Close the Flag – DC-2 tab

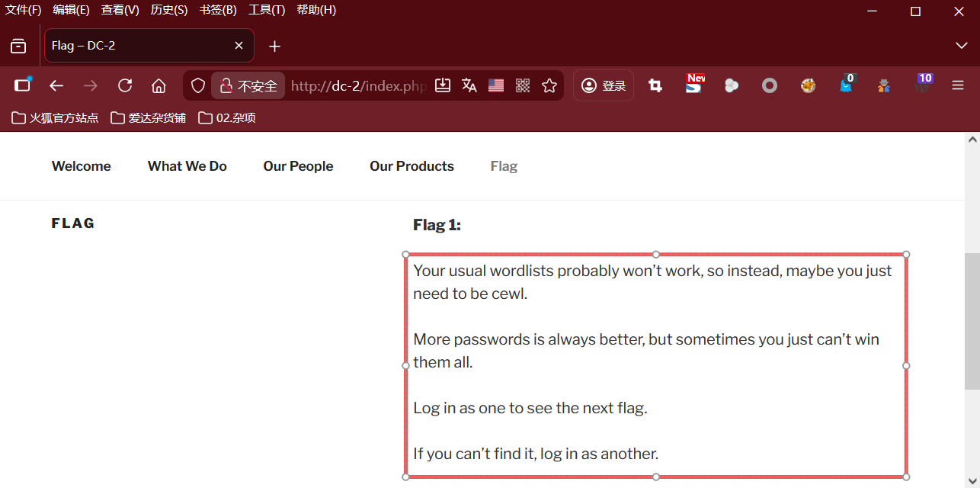239,46
